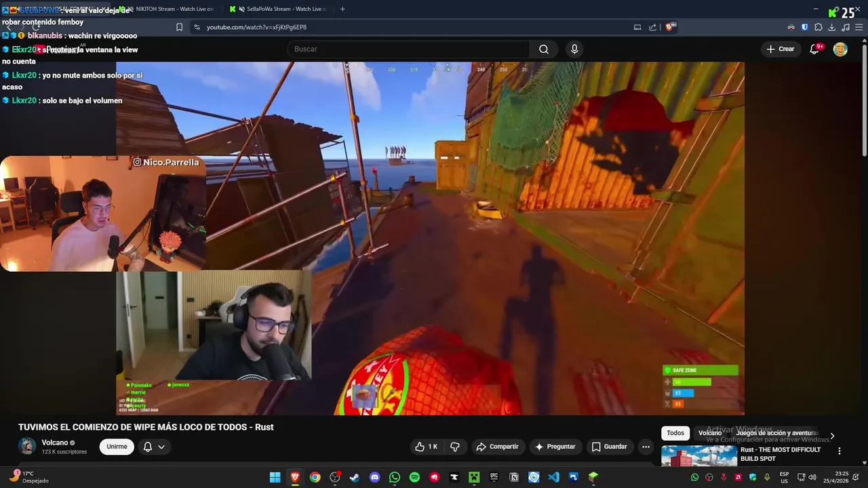
Task: Open WhatsApp from the taskbar
Action: [x=395, y=477]
